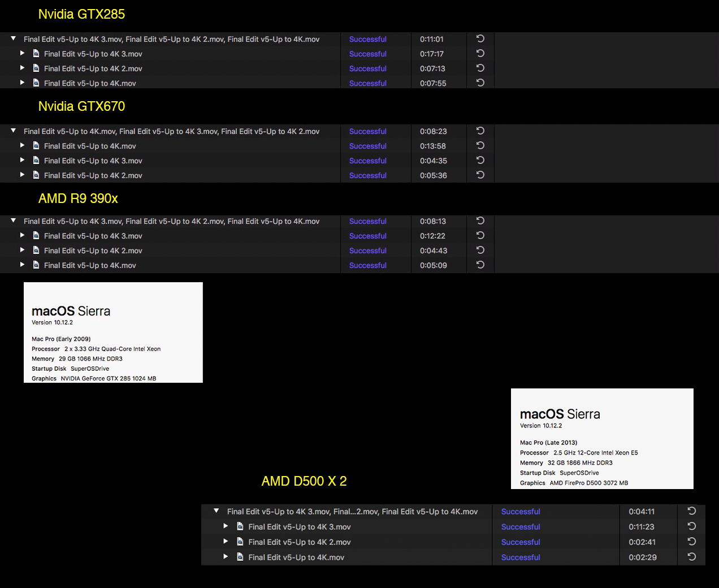Click the Successful status next to 0:04:11
Screen dimensions: 719x588
pos(521,511)
